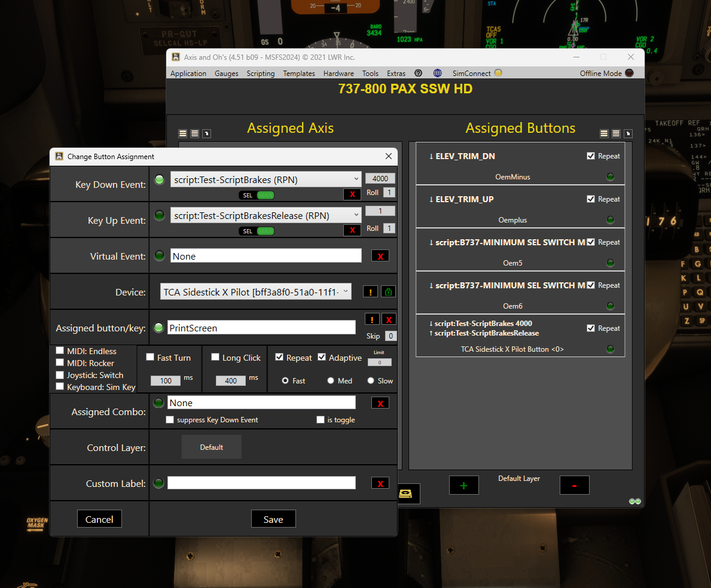The height and width of the screenshot is (588, 711).
Task: Open Key Down Event script dropdown
Action: [x=266, y=179]
